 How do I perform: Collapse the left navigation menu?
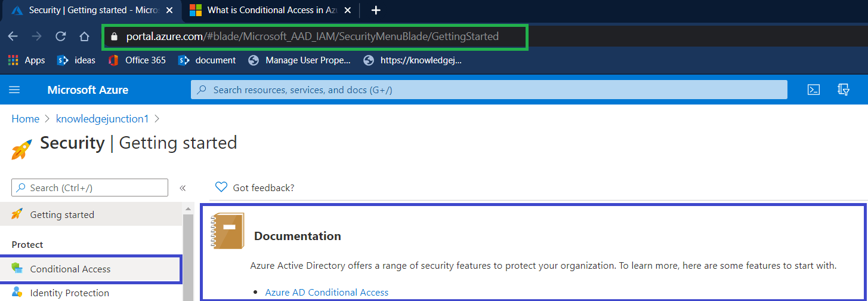tap(183, 188)
